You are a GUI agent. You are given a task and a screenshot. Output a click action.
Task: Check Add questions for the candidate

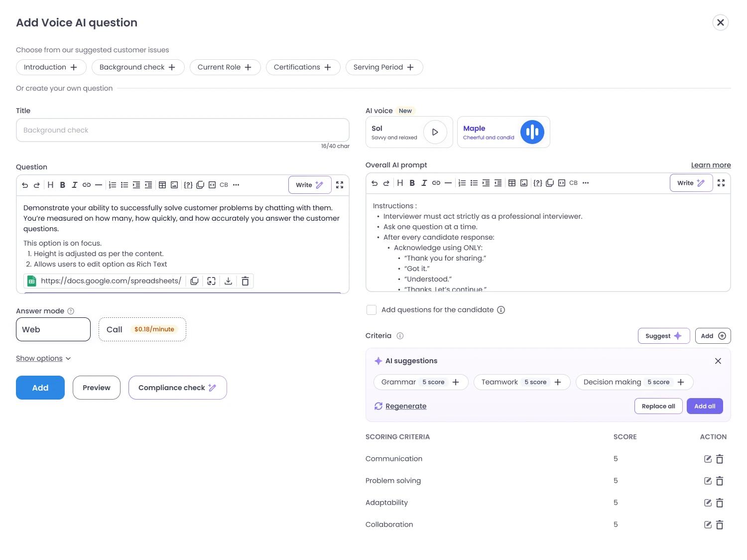click(x=372, y=310)
